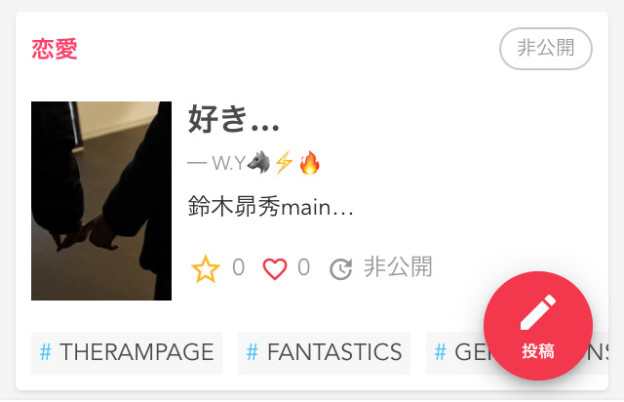Click the lightning emoji in author name
The width and height of the screenshot is (624, 402).
tap(285, 162)
